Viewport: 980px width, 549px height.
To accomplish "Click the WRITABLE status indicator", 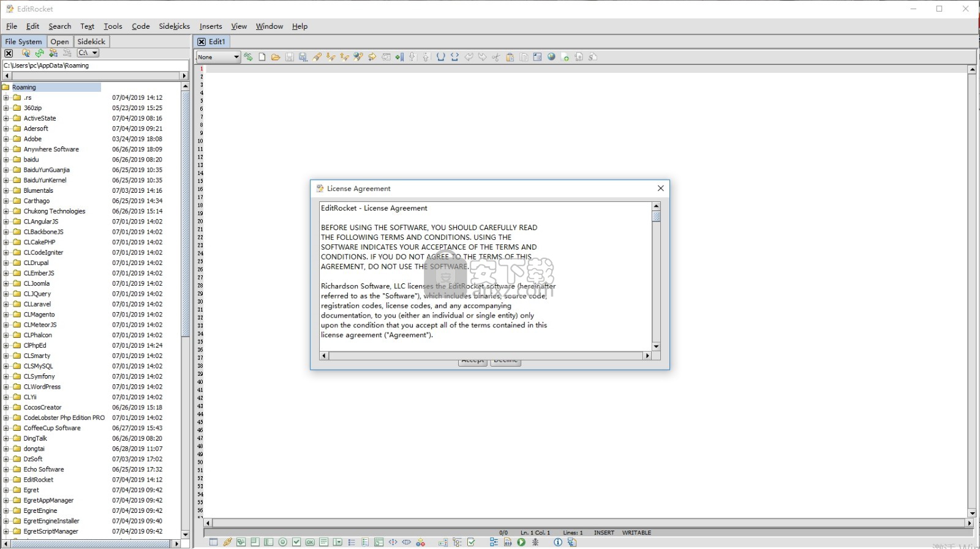I will pos(636,532).
